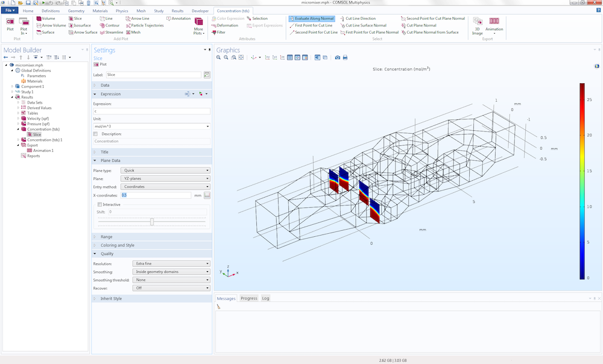Click Cut Line Direction in the ribbon
The width and height of the screenshot is (603, 364).
pos(358,19)
